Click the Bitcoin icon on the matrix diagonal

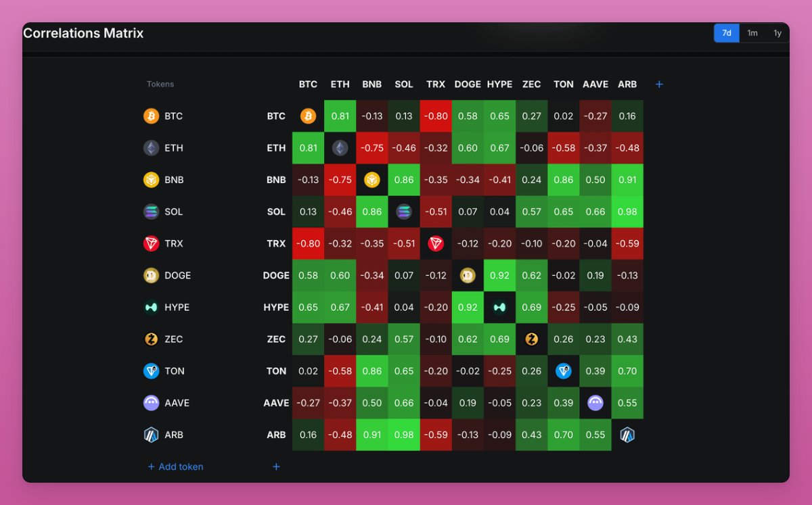click(x=308, y=116)
